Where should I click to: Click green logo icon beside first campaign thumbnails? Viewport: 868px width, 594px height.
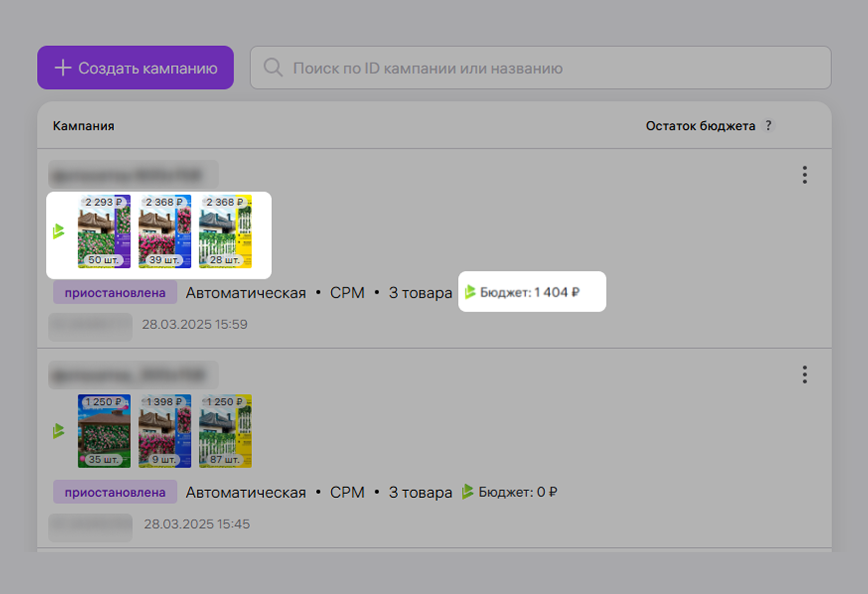pyautogui.click(x=59, y=231)
